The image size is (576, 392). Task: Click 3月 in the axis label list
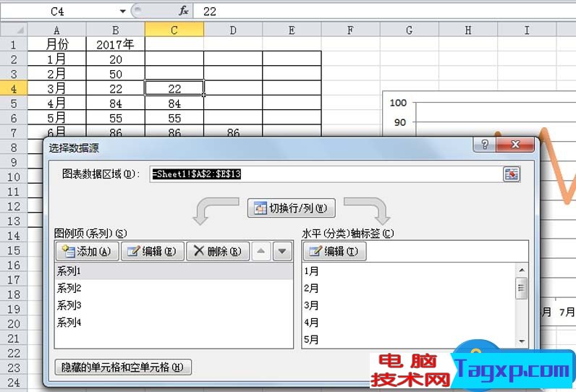[x=409, y=305]
